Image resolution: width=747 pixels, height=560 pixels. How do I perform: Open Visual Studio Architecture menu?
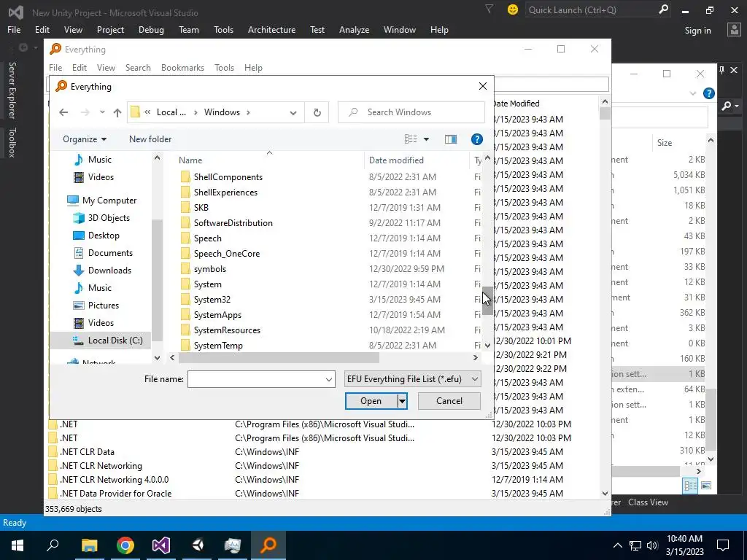pyautogui.click(x=271, y=29)
